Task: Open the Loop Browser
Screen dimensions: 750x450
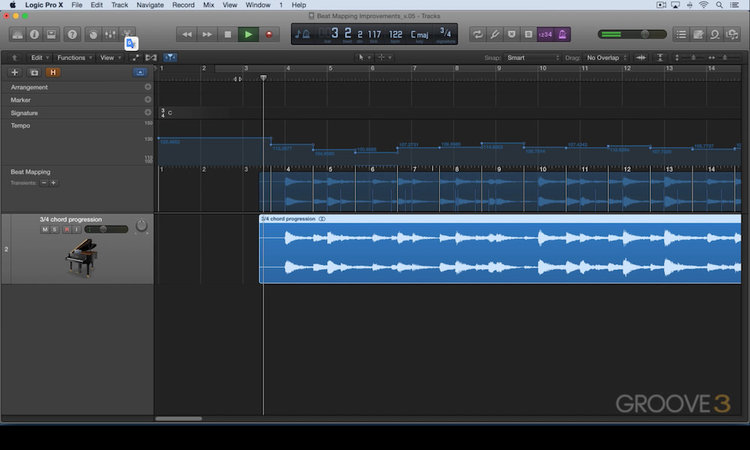Action: (715, 34)
